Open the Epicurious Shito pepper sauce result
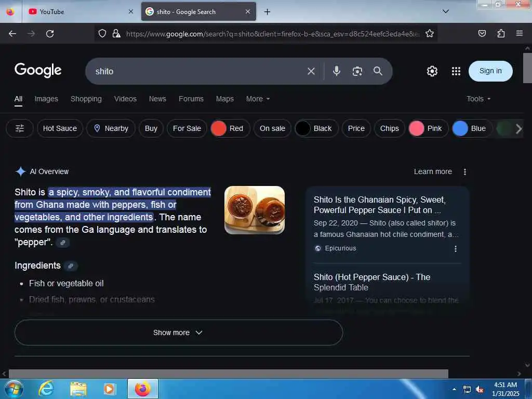532x399 pixels. 379,205
